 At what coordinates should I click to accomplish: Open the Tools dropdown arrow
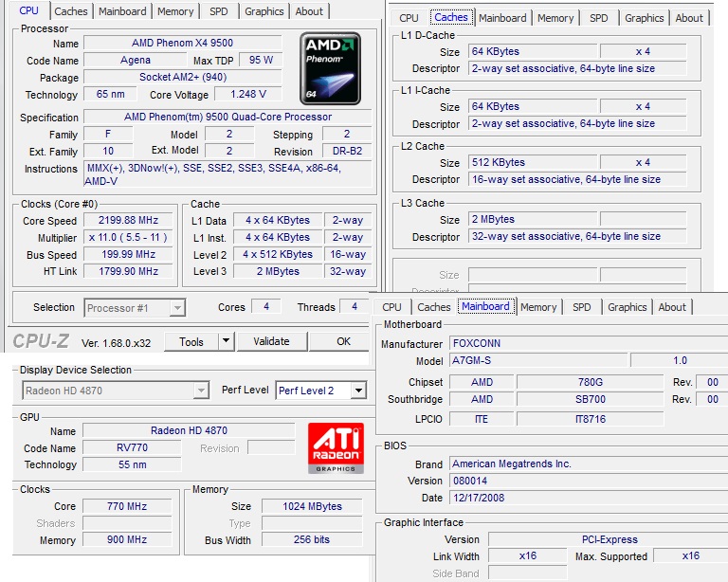click(x=226, y=341)
